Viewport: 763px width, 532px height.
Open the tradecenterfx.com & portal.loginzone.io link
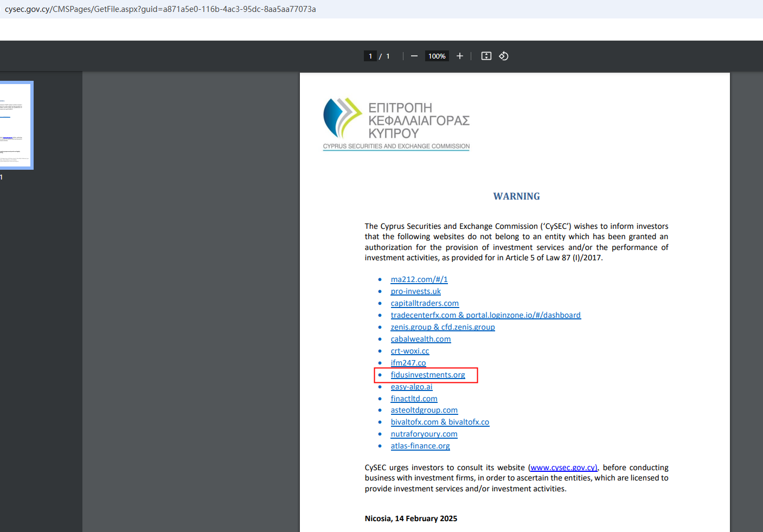(486, 315)
